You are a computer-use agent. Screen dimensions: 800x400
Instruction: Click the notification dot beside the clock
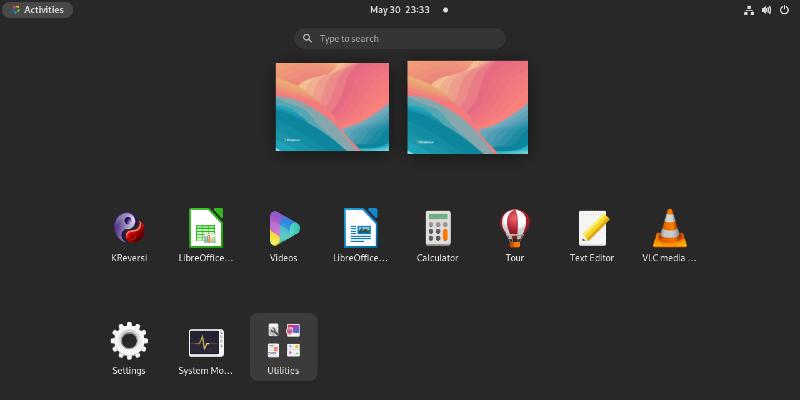point(445,10)
